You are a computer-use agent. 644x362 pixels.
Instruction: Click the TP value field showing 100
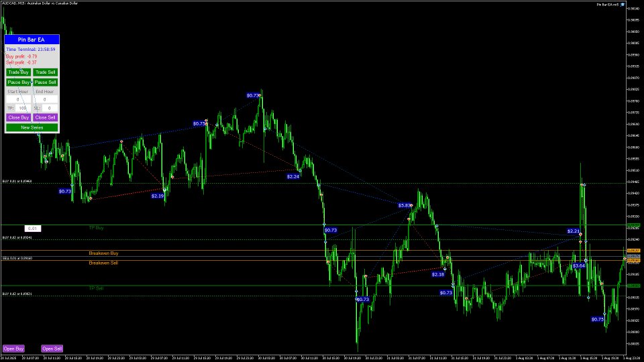point(23,109)
